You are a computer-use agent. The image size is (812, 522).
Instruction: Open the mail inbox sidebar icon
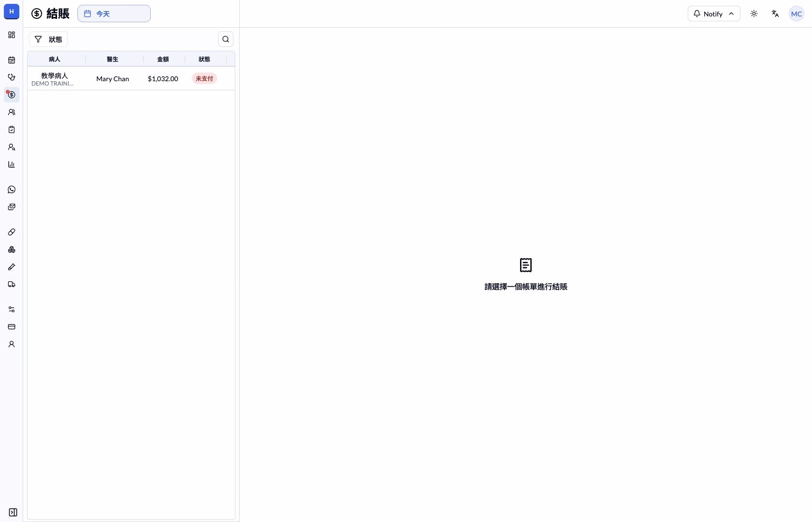(x=12, y=207)
